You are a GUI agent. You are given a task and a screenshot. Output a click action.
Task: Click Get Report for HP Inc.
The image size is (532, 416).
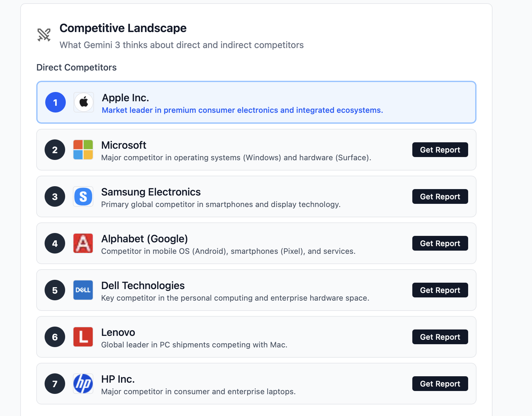pos(440,384)
